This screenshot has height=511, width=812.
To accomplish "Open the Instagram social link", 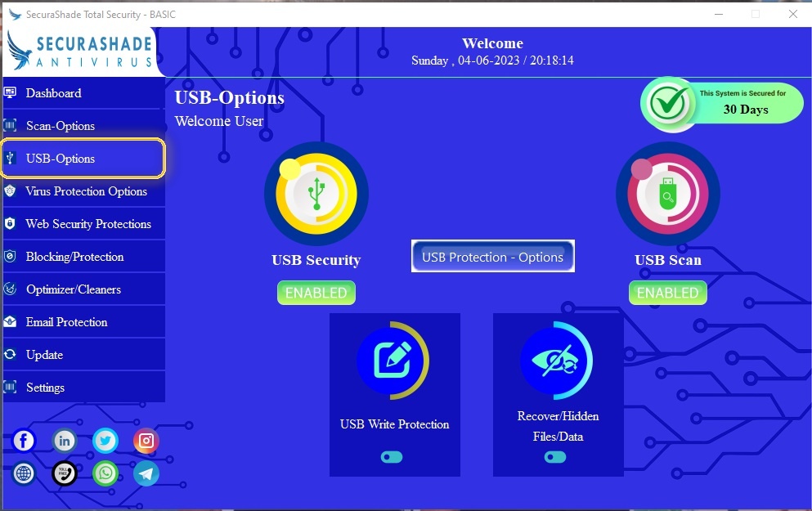I will [146, 441].
